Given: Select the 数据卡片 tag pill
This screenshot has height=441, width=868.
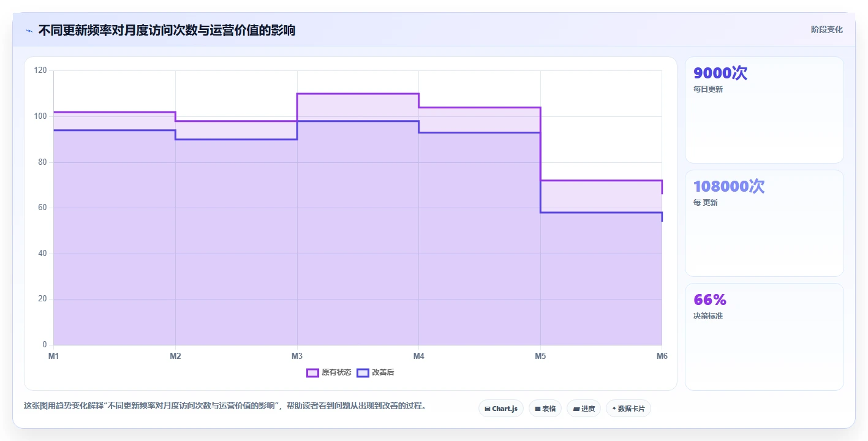Looking at the screenshot, I should tap(628, 409).
